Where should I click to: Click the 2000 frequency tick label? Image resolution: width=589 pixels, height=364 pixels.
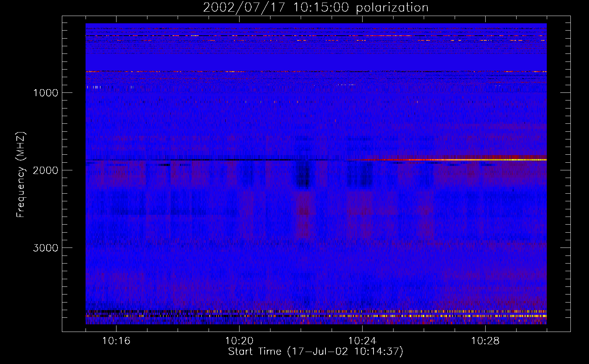pos(46,170)
